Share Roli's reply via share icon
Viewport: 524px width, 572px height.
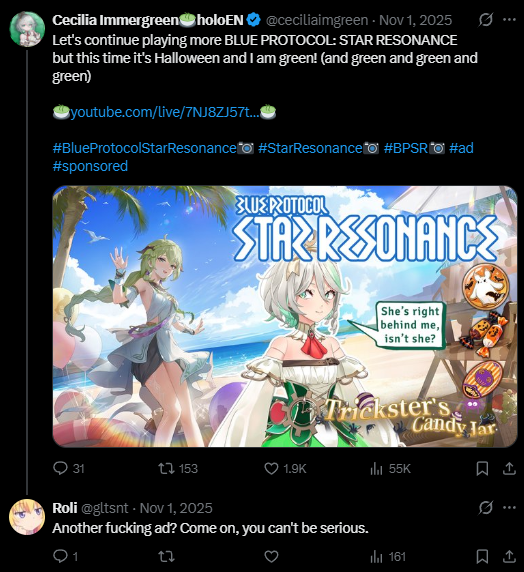[509, 556]
